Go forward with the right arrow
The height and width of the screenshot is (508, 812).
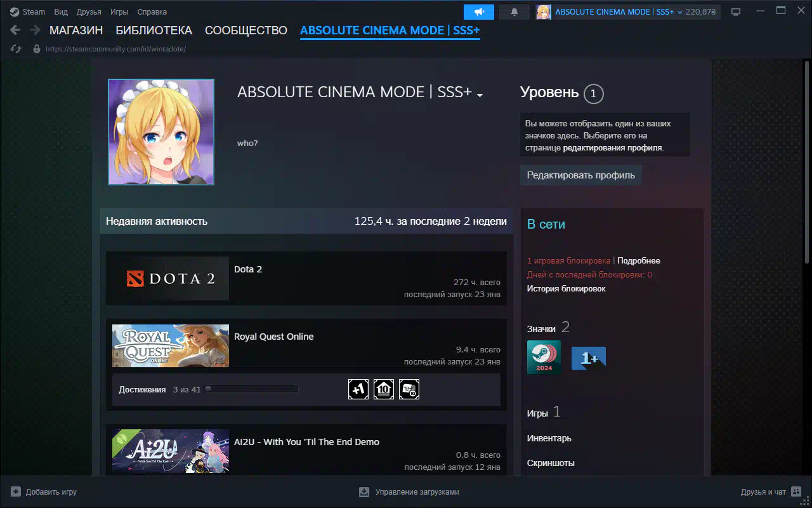click(x=36, y=30)
